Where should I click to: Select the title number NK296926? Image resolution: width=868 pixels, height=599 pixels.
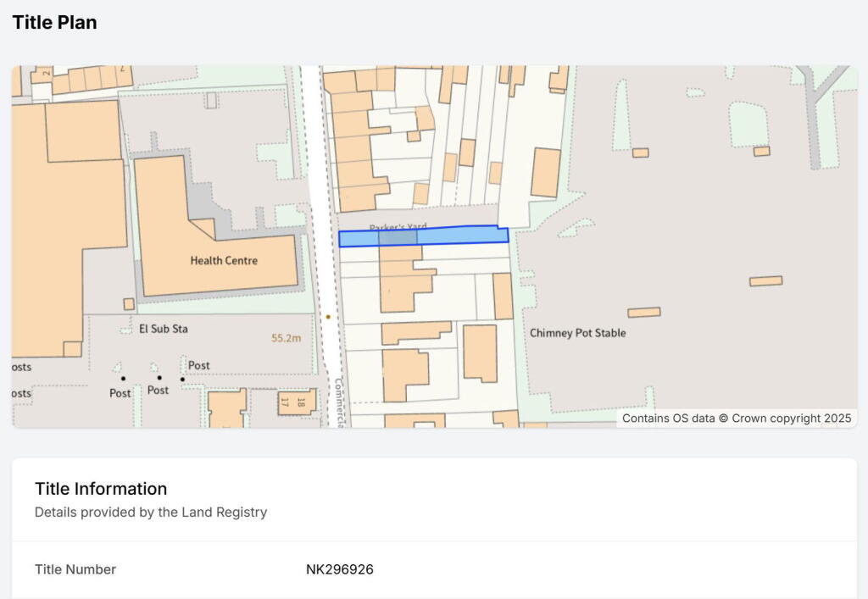339,569
